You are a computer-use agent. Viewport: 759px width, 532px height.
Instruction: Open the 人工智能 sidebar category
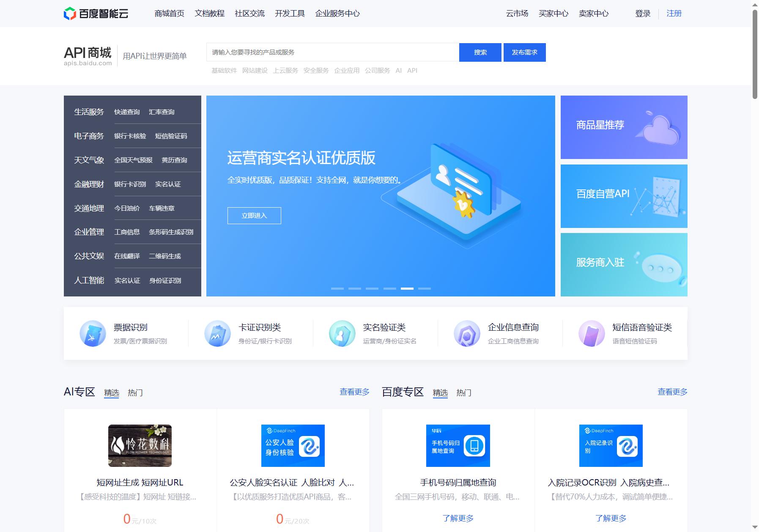(89, 280)
